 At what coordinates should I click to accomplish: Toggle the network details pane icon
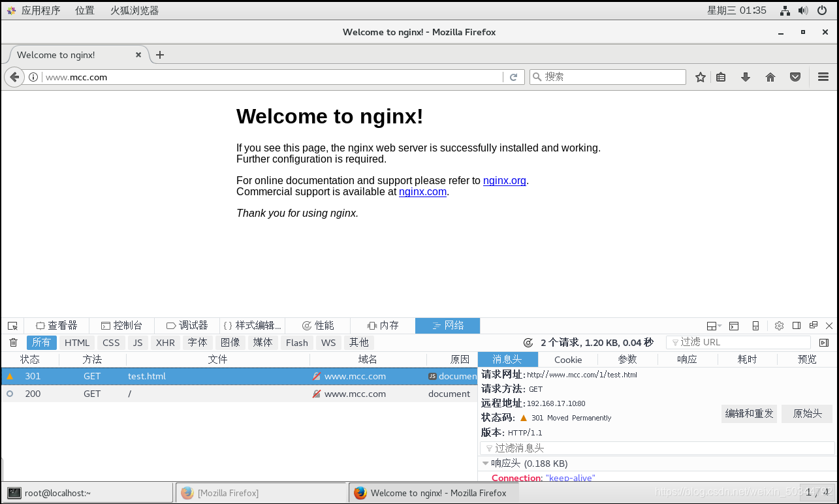pos(824,343)
